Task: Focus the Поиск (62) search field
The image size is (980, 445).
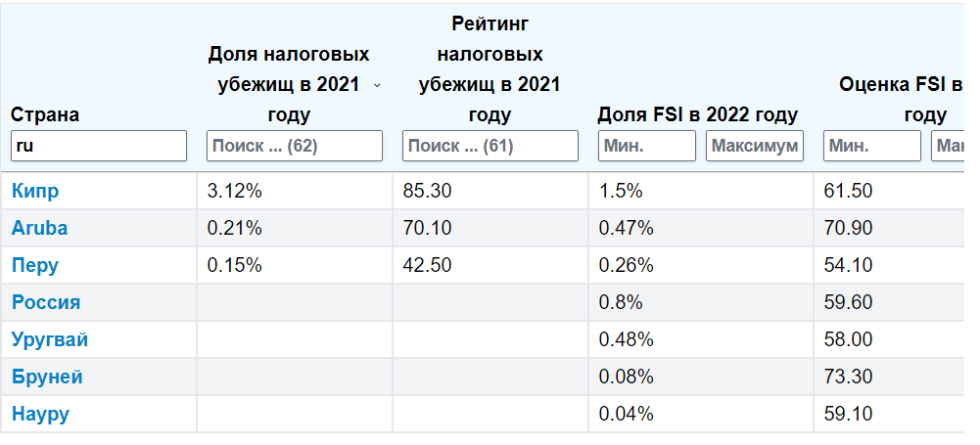Action: coord(294,146)
